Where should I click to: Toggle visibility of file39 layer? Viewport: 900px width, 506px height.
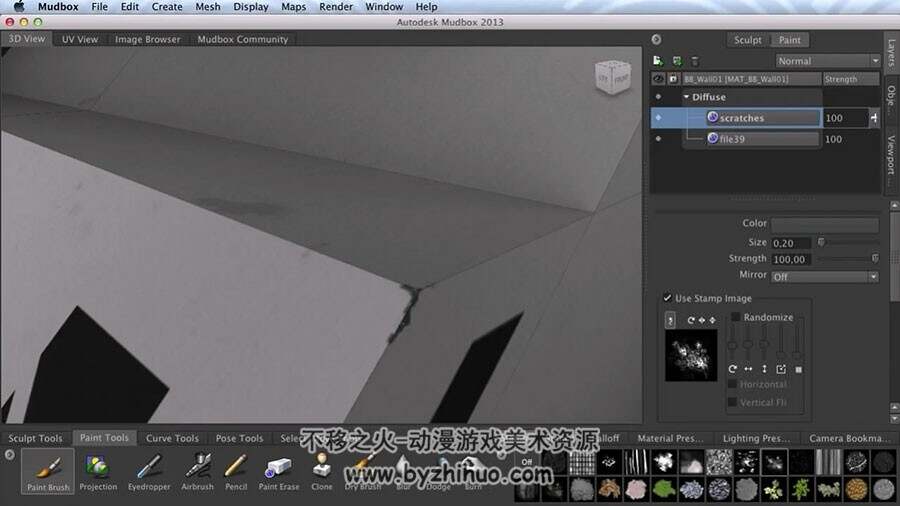coord(658,139)
